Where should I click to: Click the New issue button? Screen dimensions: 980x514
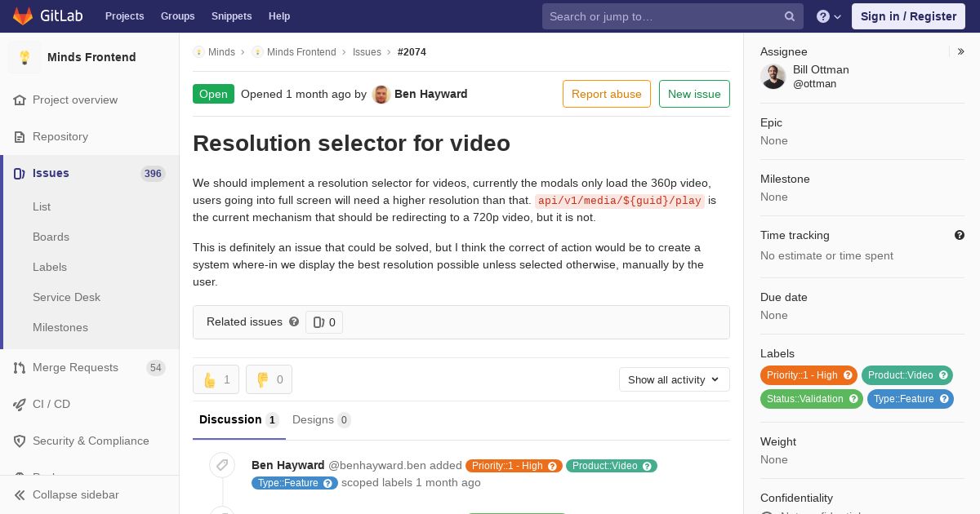(x=694, y=94)
